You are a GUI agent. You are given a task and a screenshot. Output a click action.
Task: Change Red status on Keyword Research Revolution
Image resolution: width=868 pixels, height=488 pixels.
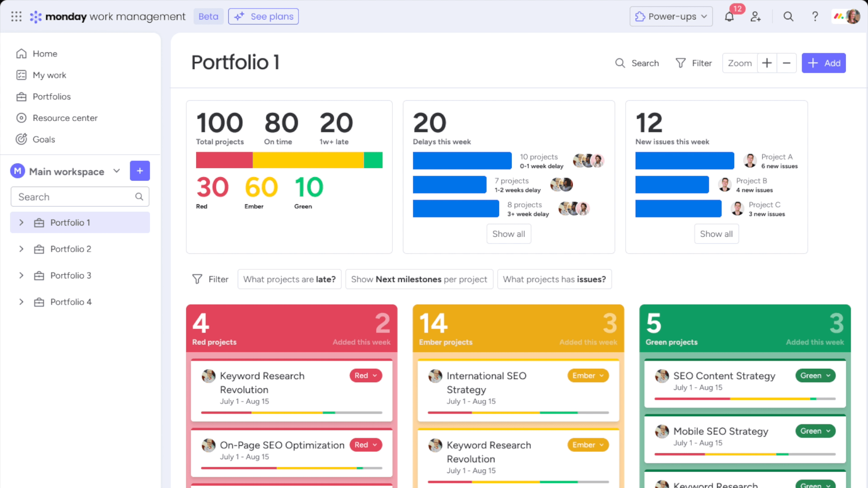[x=366, y=375]
